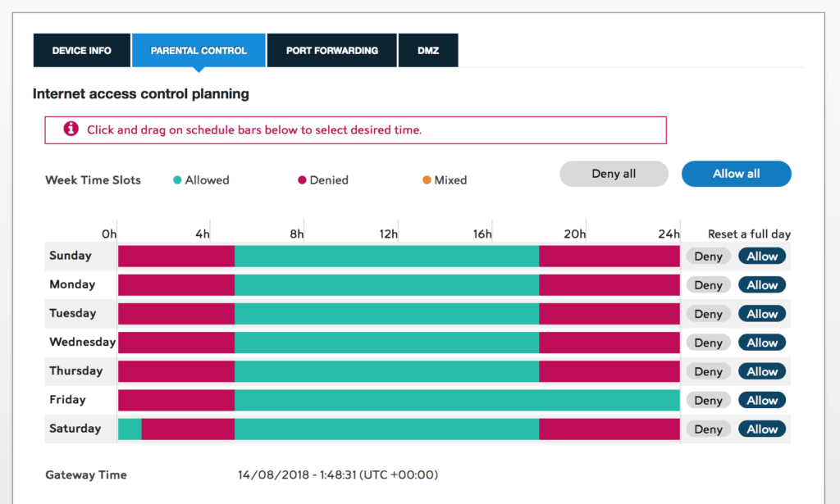Go to the DMZ tab

(428, 51)
